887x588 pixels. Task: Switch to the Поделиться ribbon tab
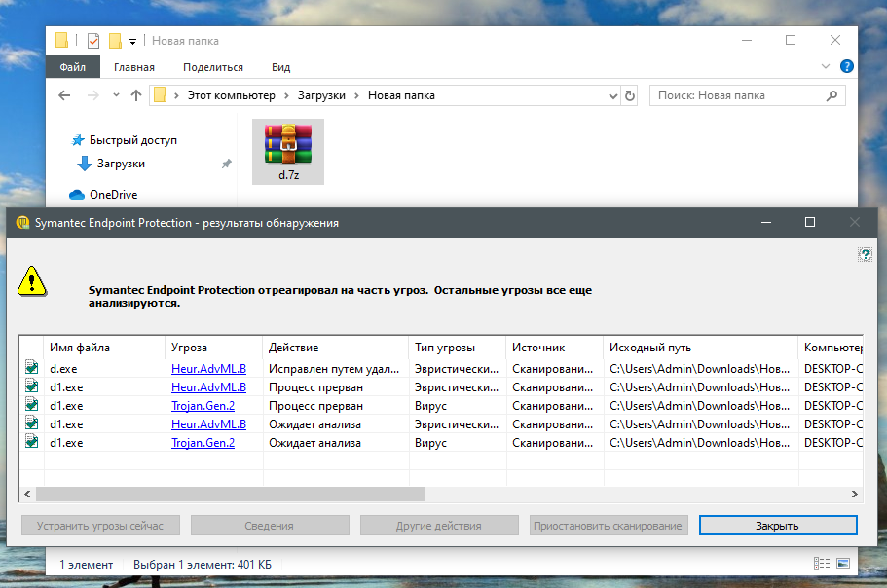[x=213, y=67]
